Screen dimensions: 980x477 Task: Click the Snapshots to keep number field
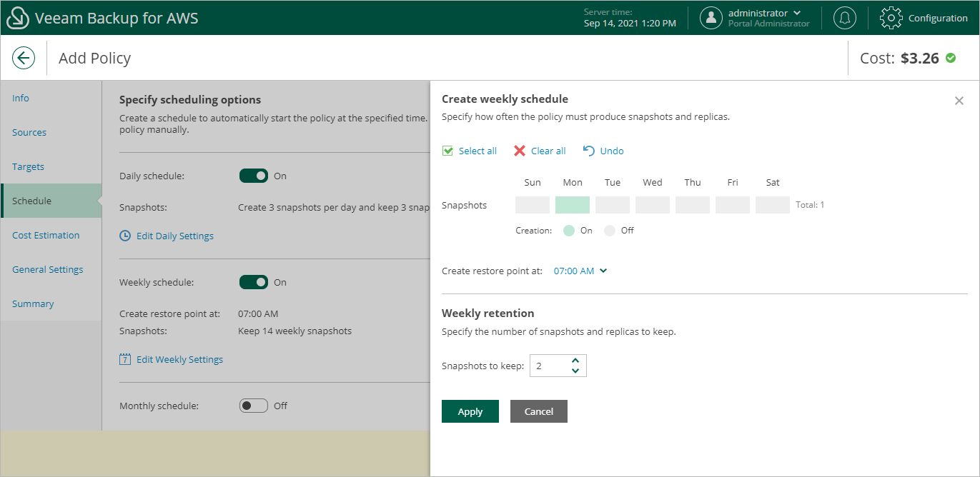558,366
